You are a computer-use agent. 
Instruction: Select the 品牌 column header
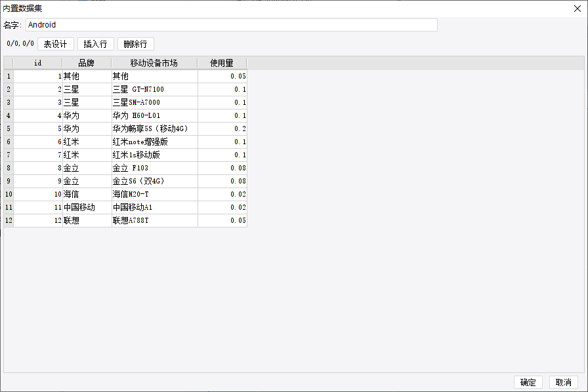[x=87, y=63]
